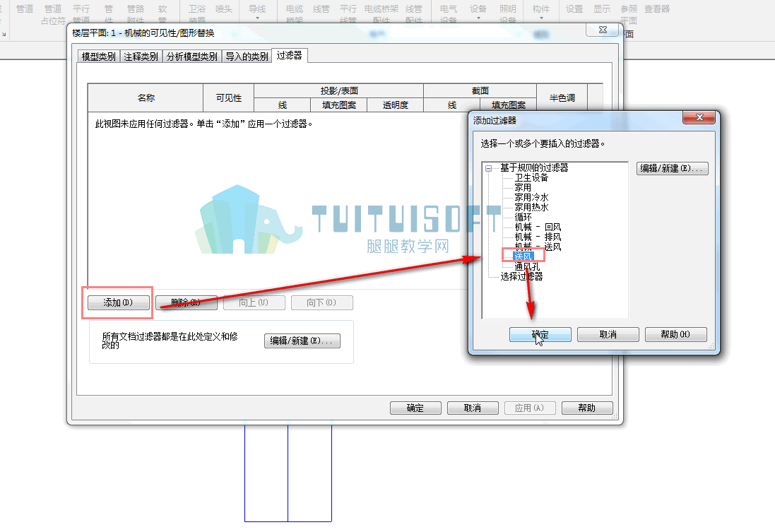The height and width of the screenshot is (532, 775).
Task: Select the 过滤器 tab
Action: click(x=289, y=55)
